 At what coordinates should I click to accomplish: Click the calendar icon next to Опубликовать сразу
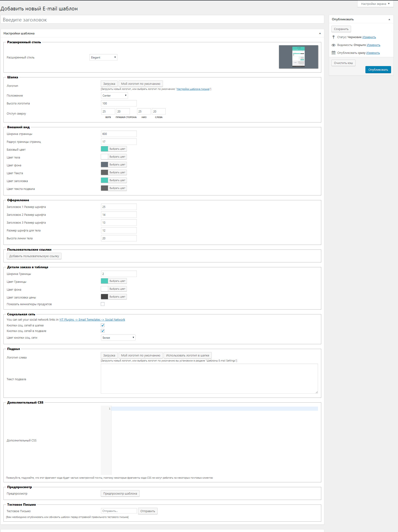tap(333, 53)
